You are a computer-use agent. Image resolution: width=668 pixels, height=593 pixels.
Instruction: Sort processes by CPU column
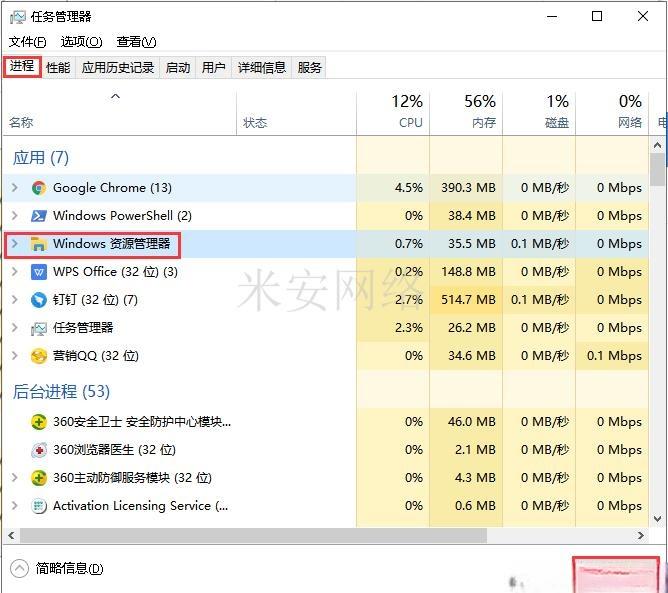pyautogui.click(x=393, y=112)
